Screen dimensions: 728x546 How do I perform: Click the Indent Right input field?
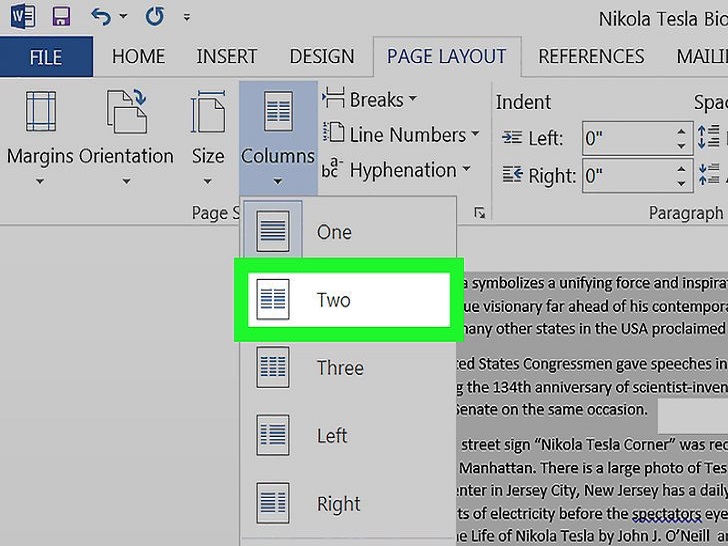click(628, 176)
